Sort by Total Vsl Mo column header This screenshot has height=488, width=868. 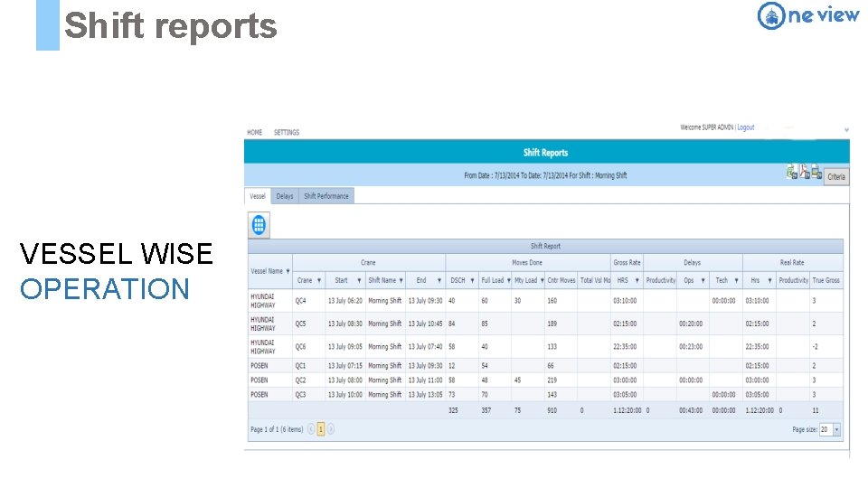595,280
